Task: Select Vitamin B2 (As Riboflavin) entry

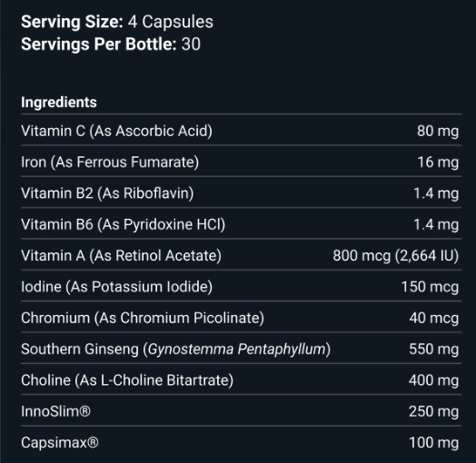Action: click(x=107, y=193)
